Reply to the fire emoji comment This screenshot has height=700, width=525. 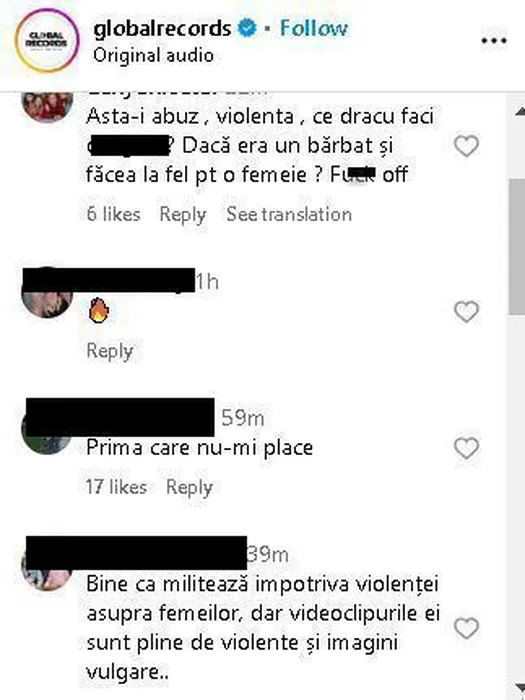[x=110, y=351]
